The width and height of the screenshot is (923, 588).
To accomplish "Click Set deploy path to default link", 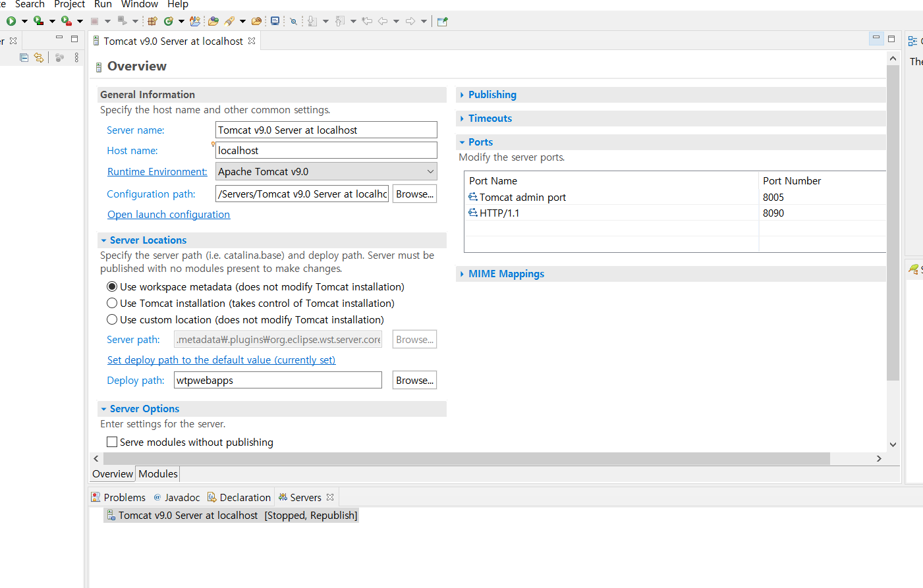I will [x=221, y=360].
